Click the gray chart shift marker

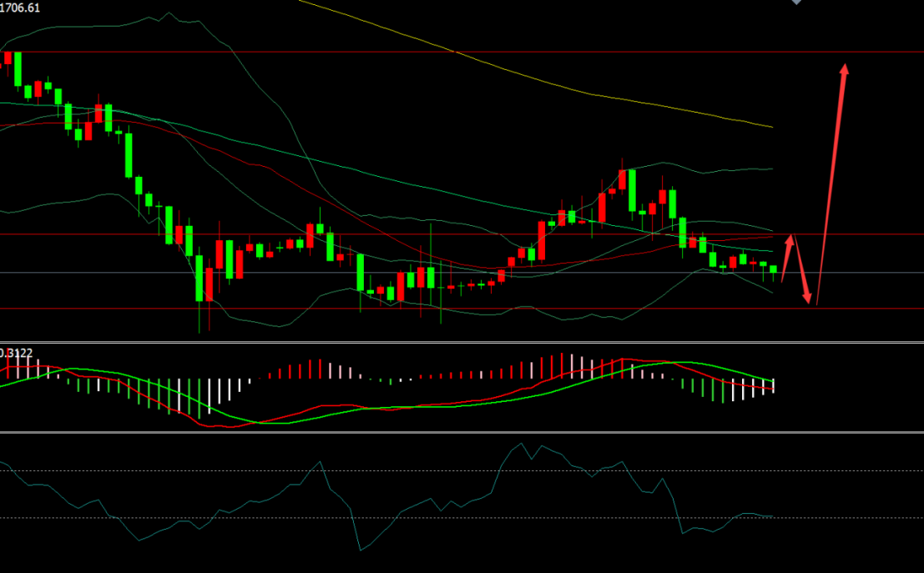pyautogui.click(x=796, y=2)
